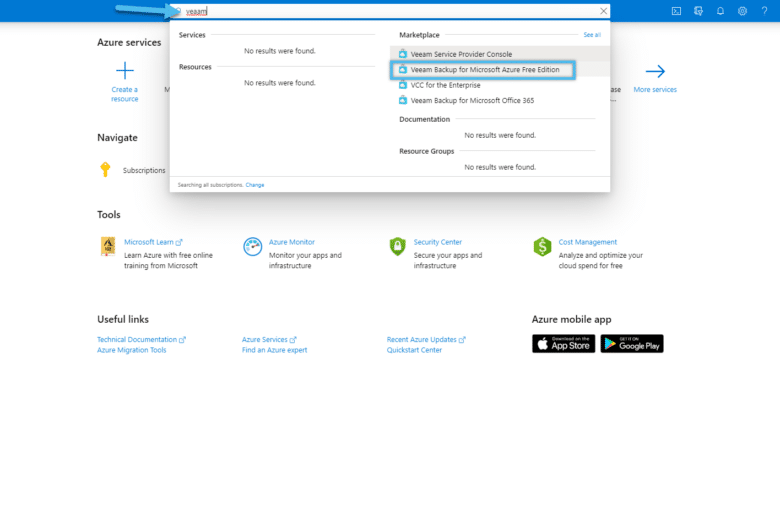Click the Subscriptions key icon
780x516 pixels.
coord(105,170)
